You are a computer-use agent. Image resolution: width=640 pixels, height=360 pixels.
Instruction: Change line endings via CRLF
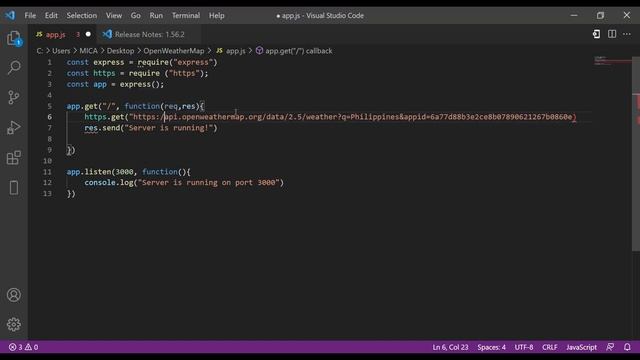549,347
